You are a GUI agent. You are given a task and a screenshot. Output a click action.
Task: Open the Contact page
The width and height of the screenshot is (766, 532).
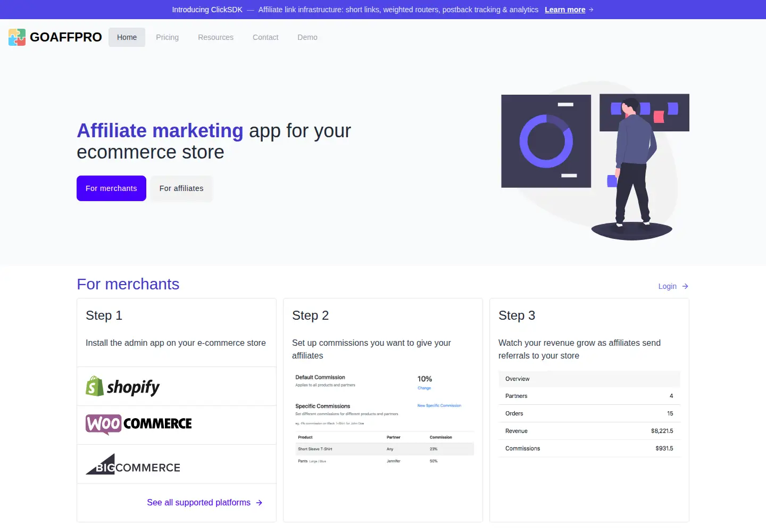click(x=265, y=37)
